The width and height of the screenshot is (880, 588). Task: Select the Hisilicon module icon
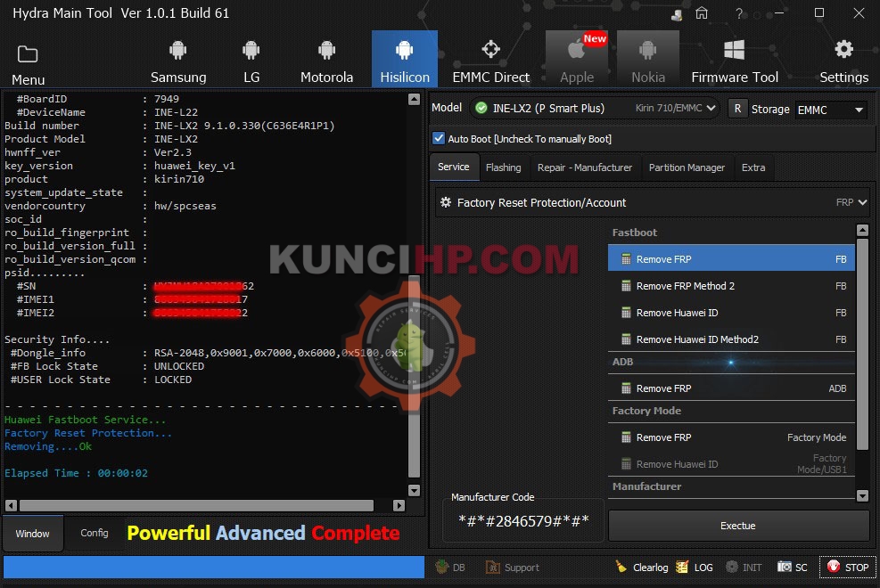[x=405, y=60]
